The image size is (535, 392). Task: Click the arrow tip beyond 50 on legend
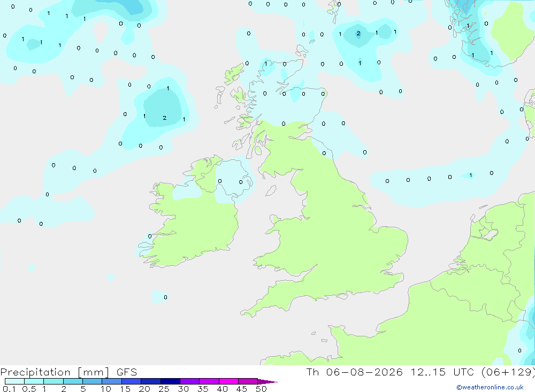point(267,382)
